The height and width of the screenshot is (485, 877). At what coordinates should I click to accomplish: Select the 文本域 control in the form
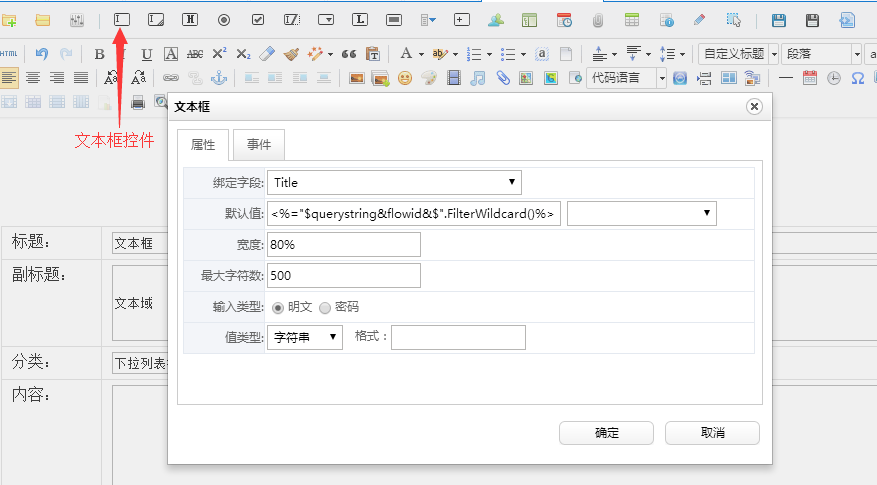coord(140,303)
